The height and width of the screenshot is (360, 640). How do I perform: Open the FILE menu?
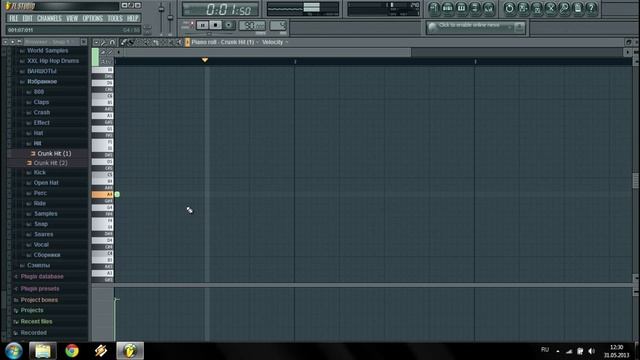tap(13, 18)
